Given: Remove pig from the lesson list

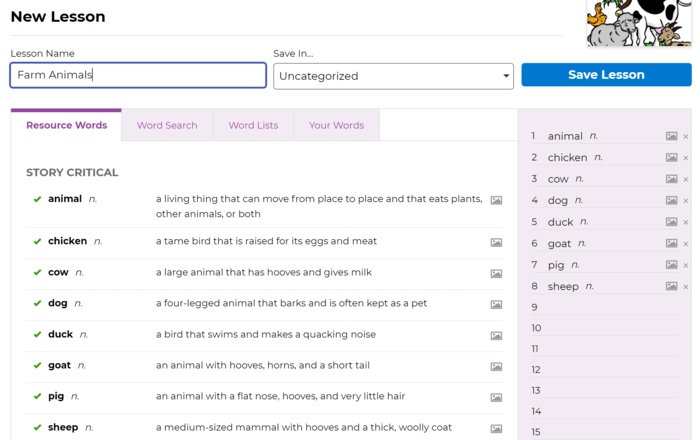Looking at the screenshot, I should pos(685,265).
